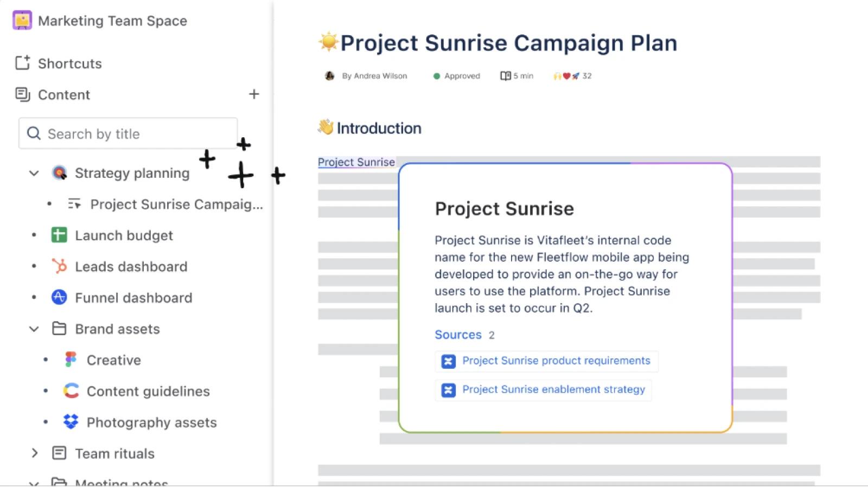Collapse the Strategy planning tree
This screenshot has width=868, height=488.
coord(34,173)
